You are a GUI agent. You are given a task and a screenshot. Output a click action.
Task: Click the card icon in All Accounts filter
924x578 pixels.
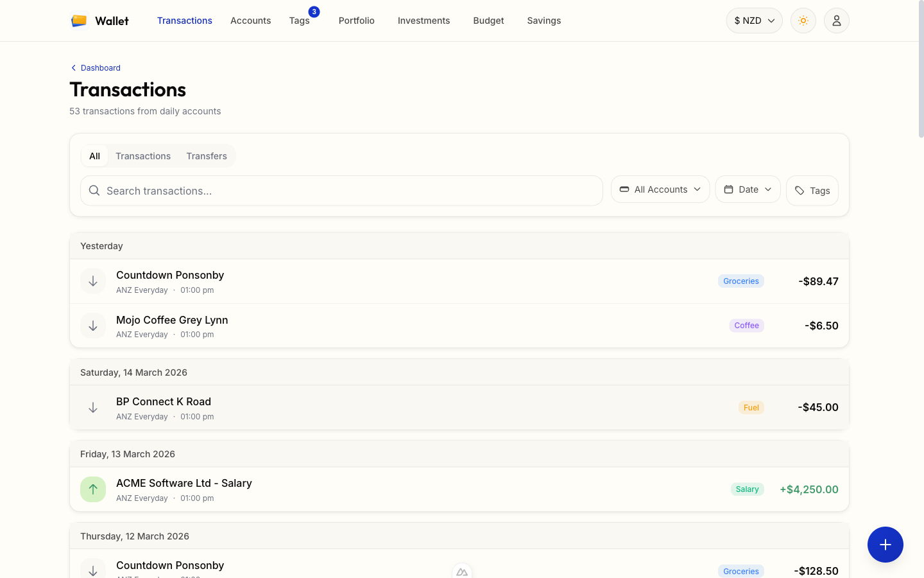tap(624, 189)
